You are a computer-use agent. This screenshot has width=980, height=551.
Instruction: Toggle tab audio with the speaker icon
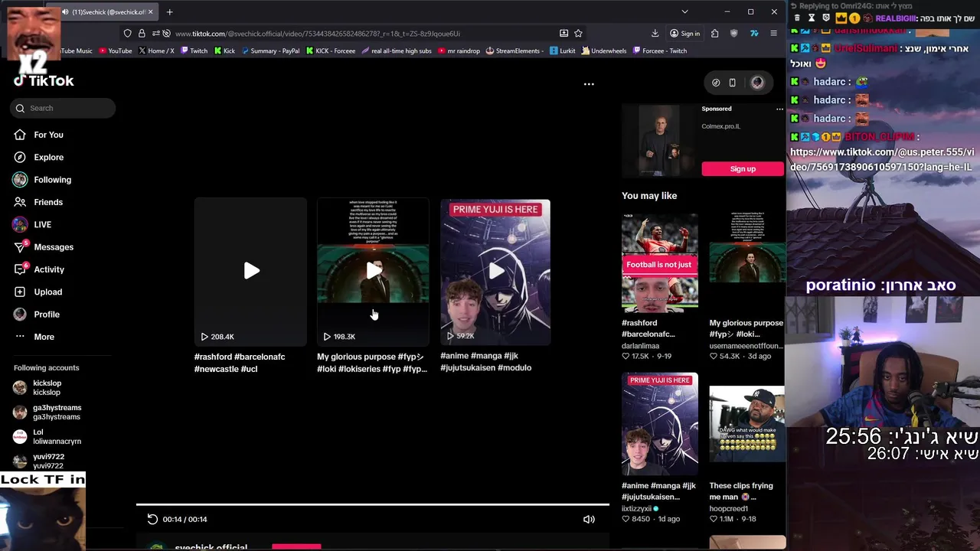click(x=65, y=11)
